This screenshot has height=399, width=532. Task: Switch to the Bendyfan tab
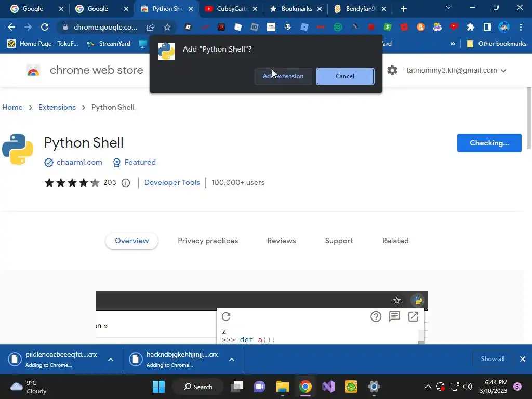pos(361,9)
